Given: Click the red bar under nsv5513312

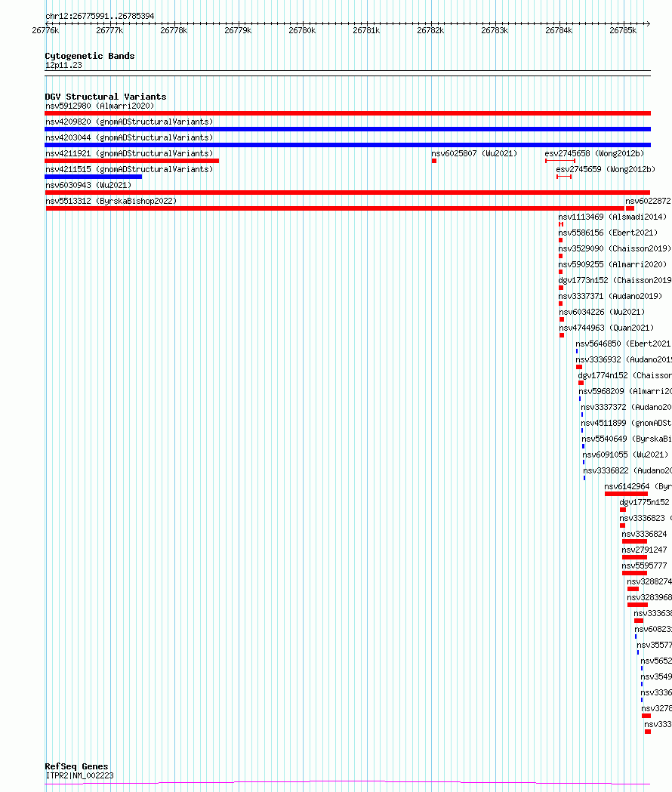Looking at the screenshot, I should click(335, 208).
